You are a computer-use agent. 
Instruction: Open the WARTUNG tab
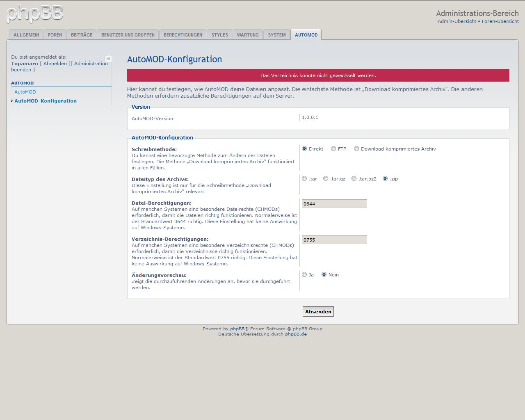(x=248, y=35)
